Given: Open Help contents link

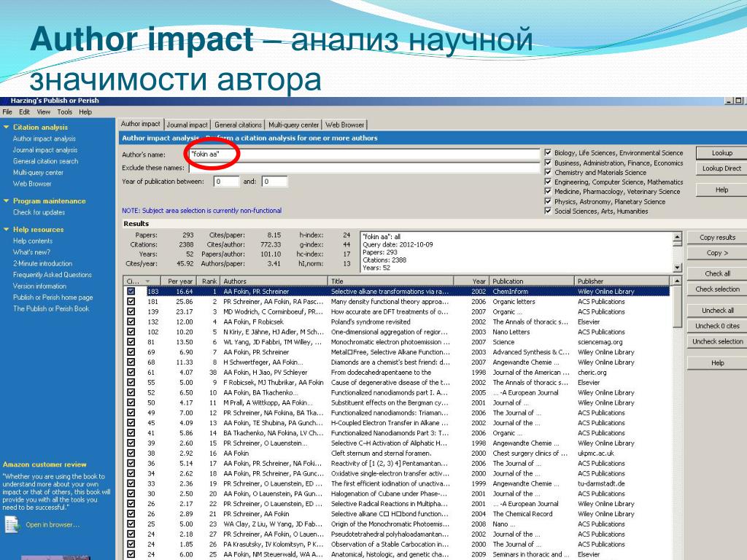Looking at the screenshot, I should tap(33, 241).
